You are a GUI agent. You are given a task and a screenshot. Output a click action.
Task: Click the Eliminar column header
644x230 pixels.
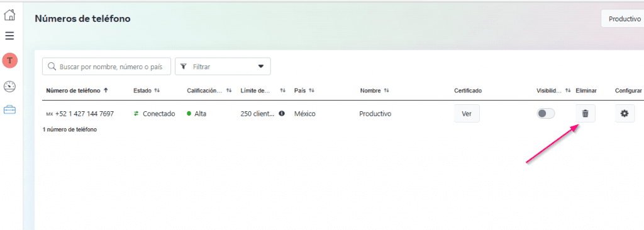tap(586, 90)
